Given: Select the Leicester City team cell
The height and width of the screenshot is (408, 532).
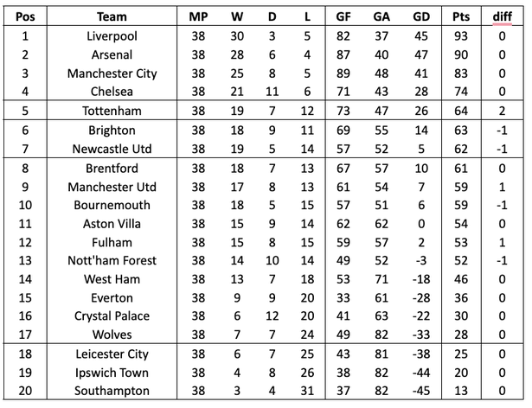Looking at the screenshot, I should tap(112, 354).
